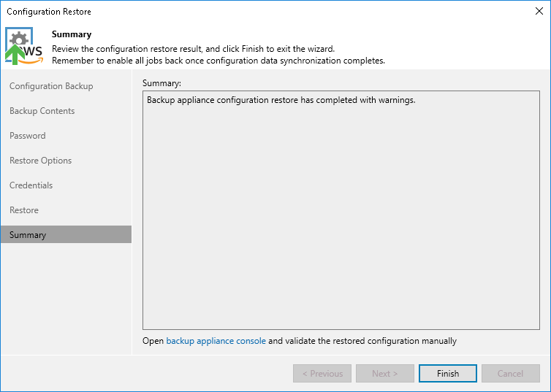Click Finish to exit the wizard
Viewport: 551px width, 392px height.
448,374
